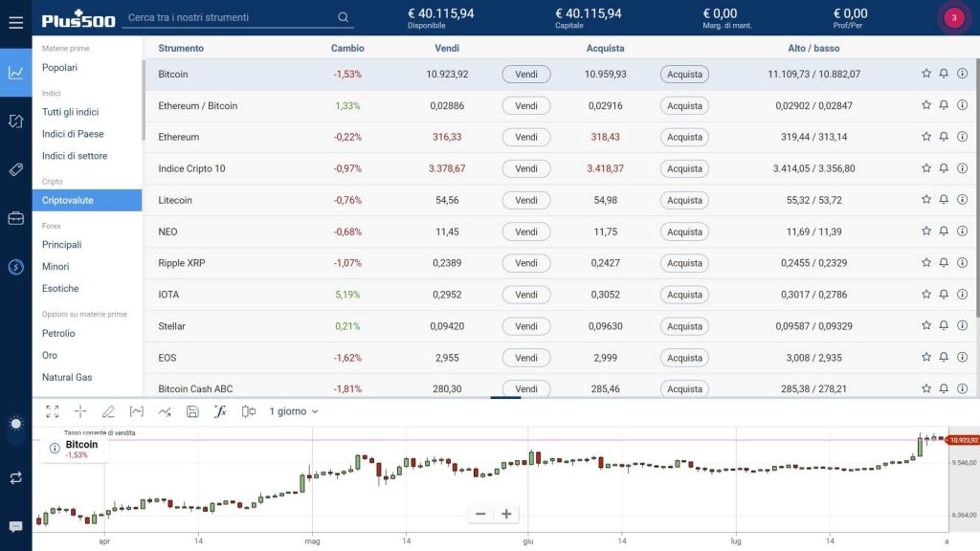Favorite EOS with the star icon

coord(926,358)
